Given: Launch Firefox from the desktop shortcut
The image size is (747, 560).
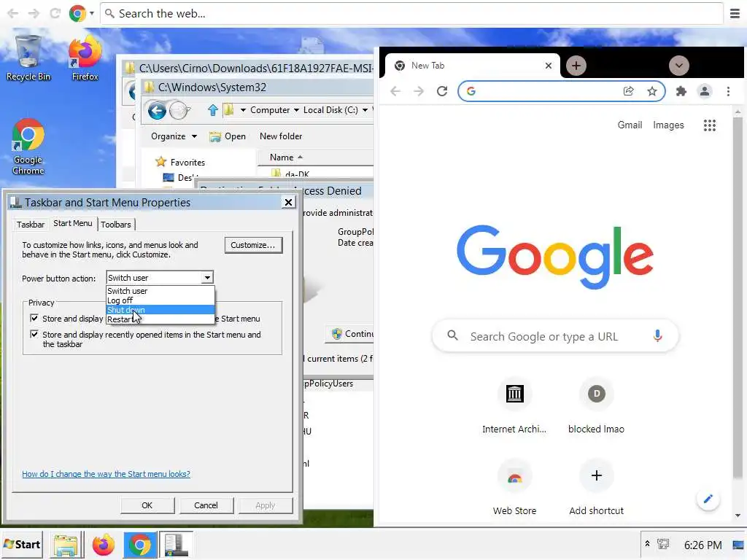Looking at the screenshot, I should pyautogui.click(x=85, y=58).
